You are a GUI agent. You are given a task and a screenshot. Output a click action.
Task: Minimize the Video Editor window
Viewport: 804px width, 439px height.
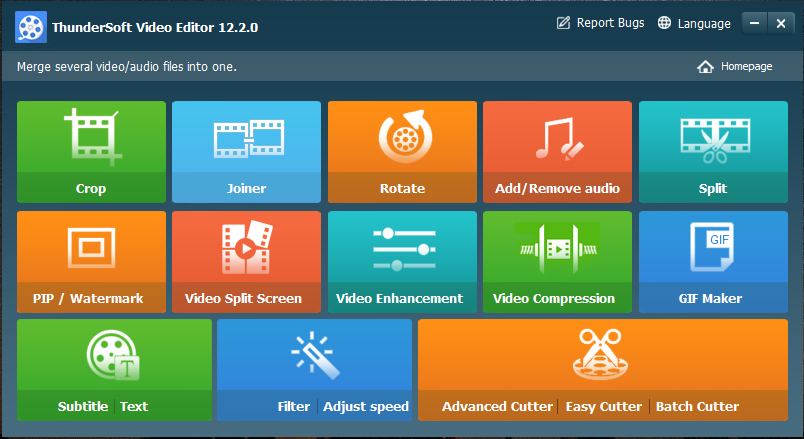point(754,24)
